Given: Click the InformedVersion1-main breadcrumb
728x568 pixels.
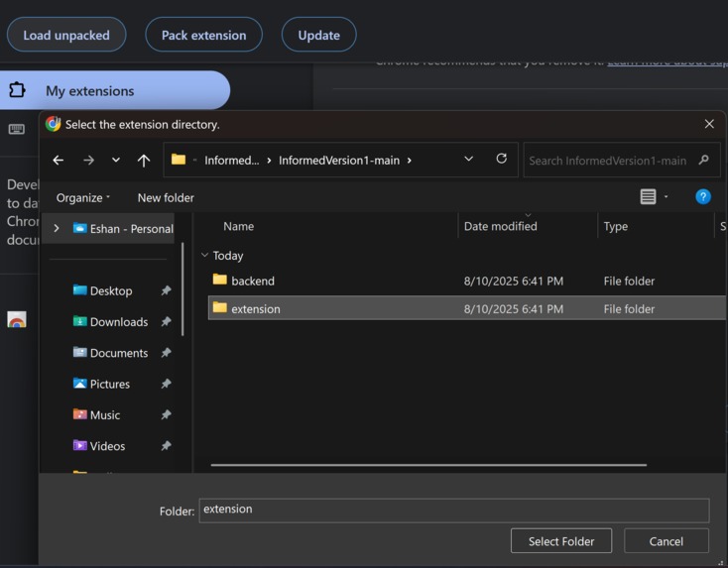Looking at the screenshot, I should point(339,161).
